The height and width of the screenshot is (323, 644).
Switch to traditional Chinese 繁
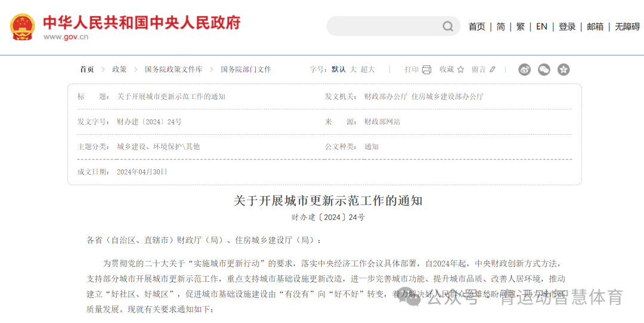(521, 27)
